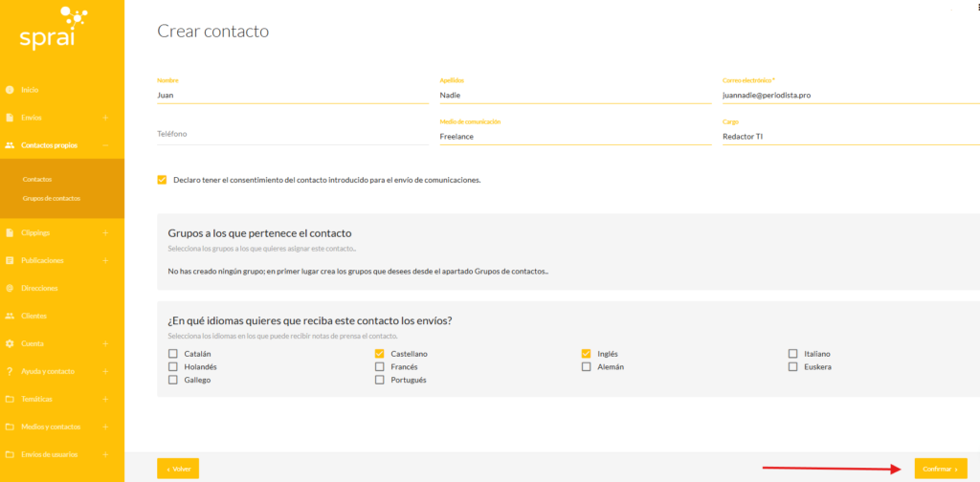Click the Envíos document icon
The height and width of the screenshot is (482, 980).
tap(10, 118)
